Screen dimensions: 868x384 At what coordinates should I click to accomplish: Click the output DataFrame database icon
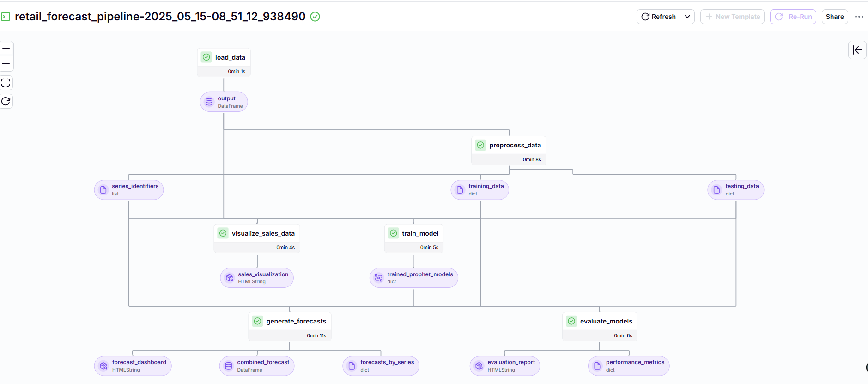tap(209, 102)
